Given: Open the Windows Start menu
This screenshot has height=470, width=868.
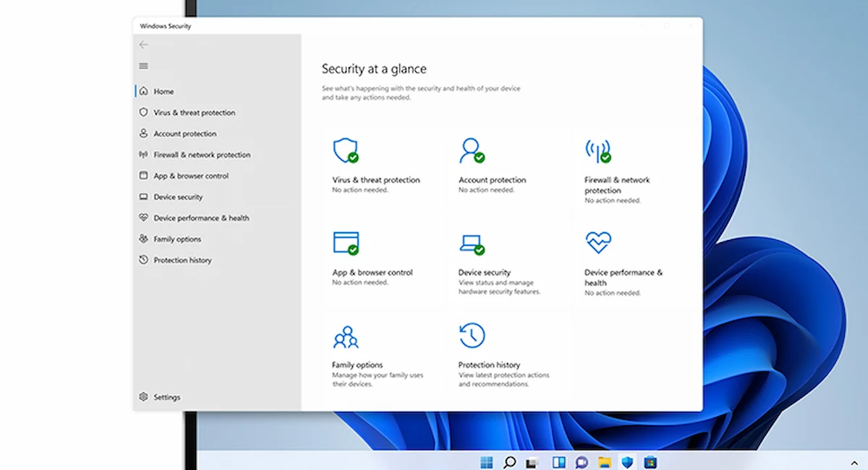Looking at the screenshot, I should [x=486, y=462].
